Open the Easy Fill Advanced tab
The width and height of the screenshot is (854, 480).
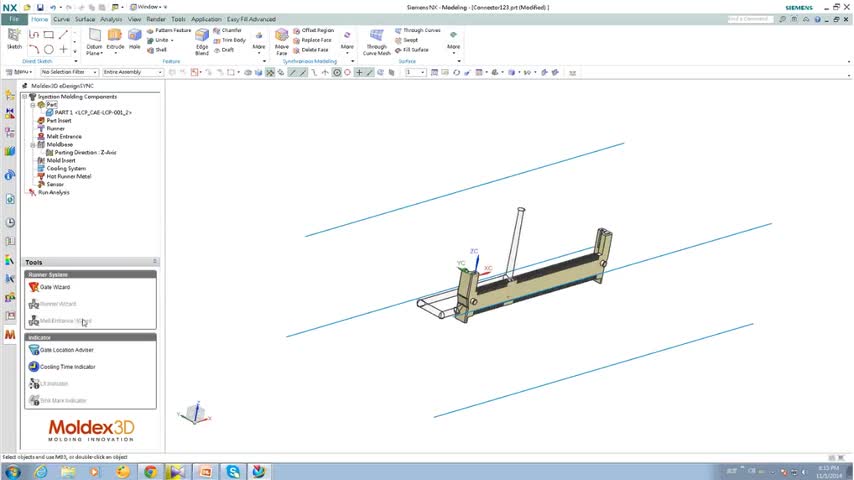[x=251, y=19]
